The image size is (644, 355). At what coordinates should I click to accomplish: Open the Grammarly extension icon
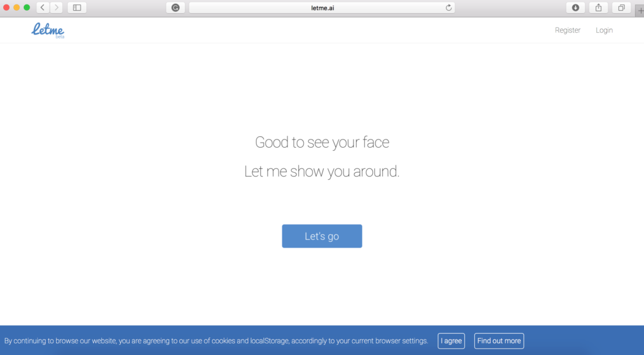[175, 8]
